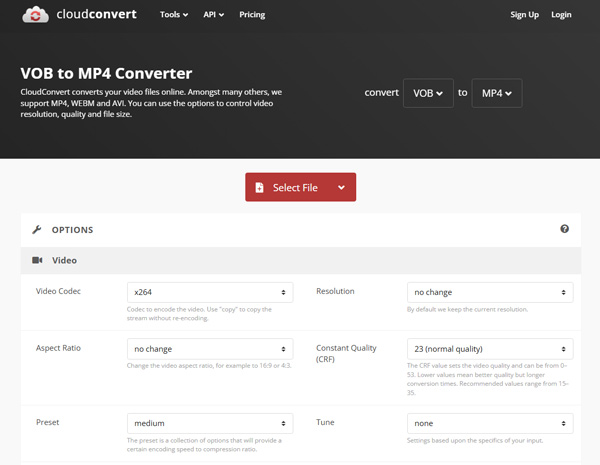The width and height of the screenshot is (600, 465).
Task: Open the Tune none dropdown
Action: [x=490, y=423]
